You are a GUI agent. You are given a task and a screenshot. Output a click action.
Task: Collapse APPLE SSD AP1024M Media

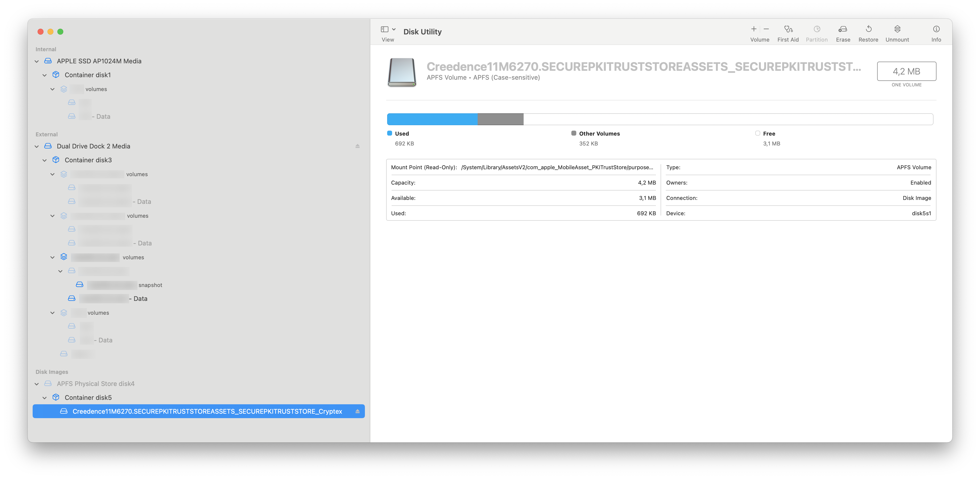[x=37, y=61]
